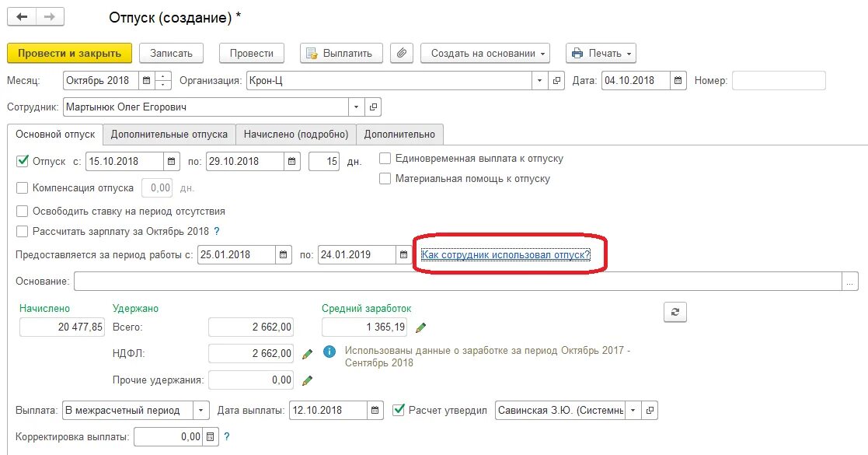The height and width of the screenshot is (455, 868).
Task: Enable Рассчитать зарплату за Октябрь 2018
Action: (x=22, y=231)
